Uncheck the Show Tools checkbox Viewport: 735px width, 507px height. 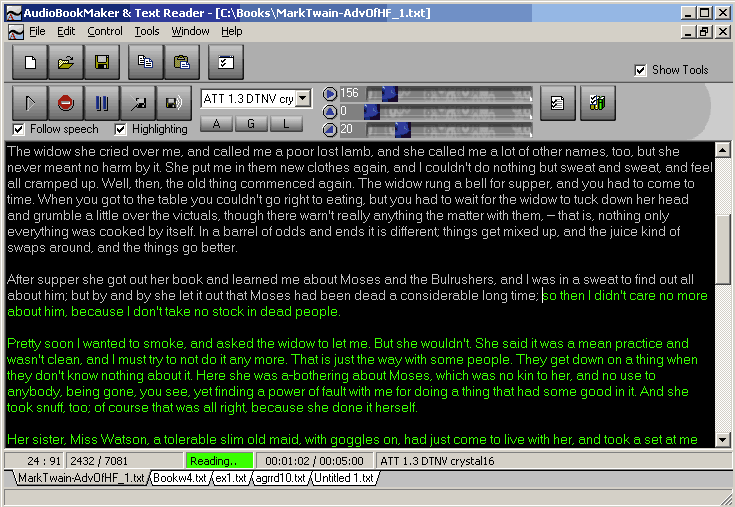click(640, 70)
